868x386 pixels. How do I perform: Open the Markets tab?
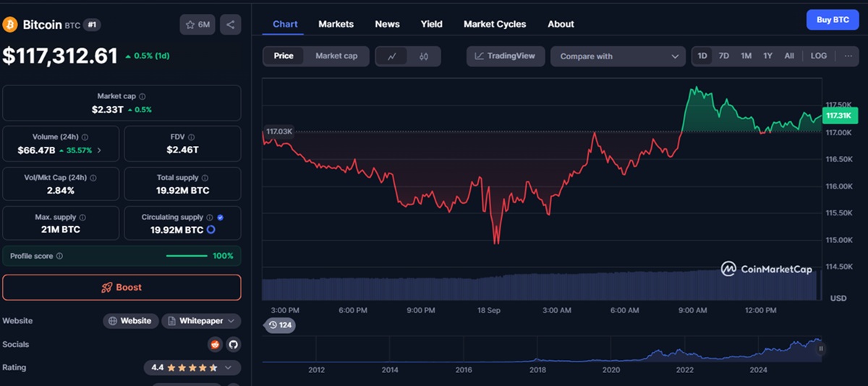click(336, 24)
